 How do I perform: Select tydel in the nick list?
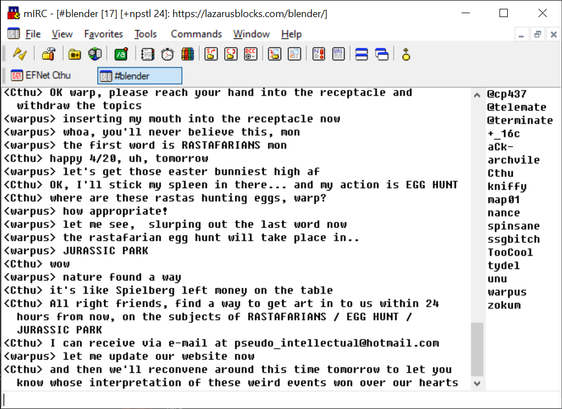504,266
